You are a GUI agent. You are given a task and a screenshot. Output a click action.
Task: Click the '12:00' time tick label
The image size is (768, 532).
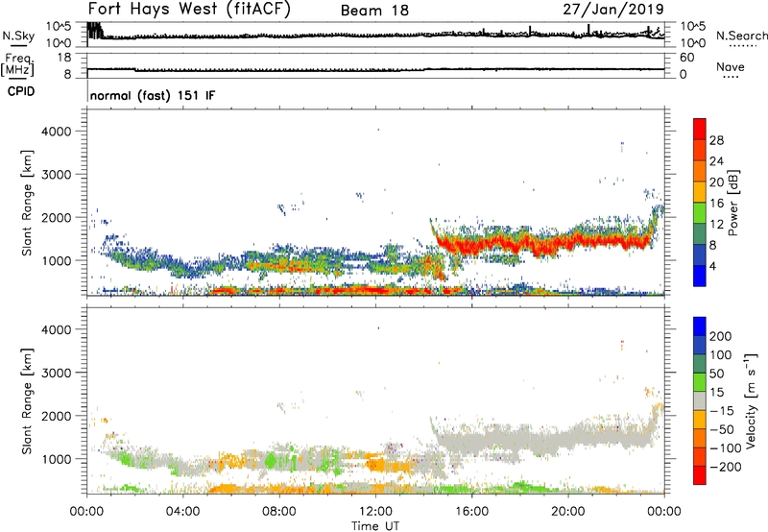(x=375, y=512)
